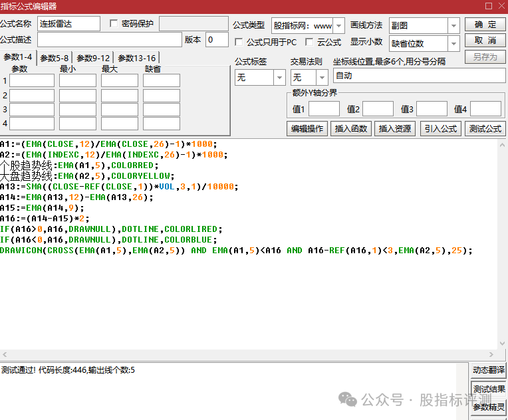Click parameter row 1 name field

(32, 80)
